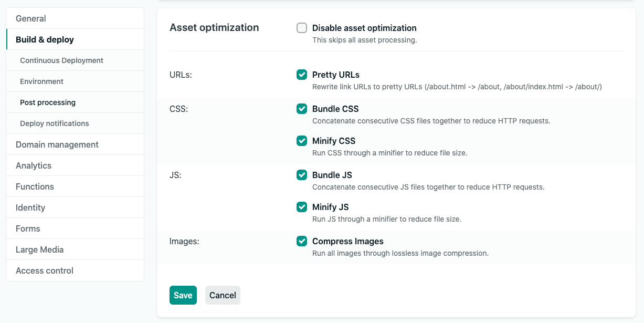Enable the Disable asset optimization checkbox
644x323 pixels.
[302, 28]
